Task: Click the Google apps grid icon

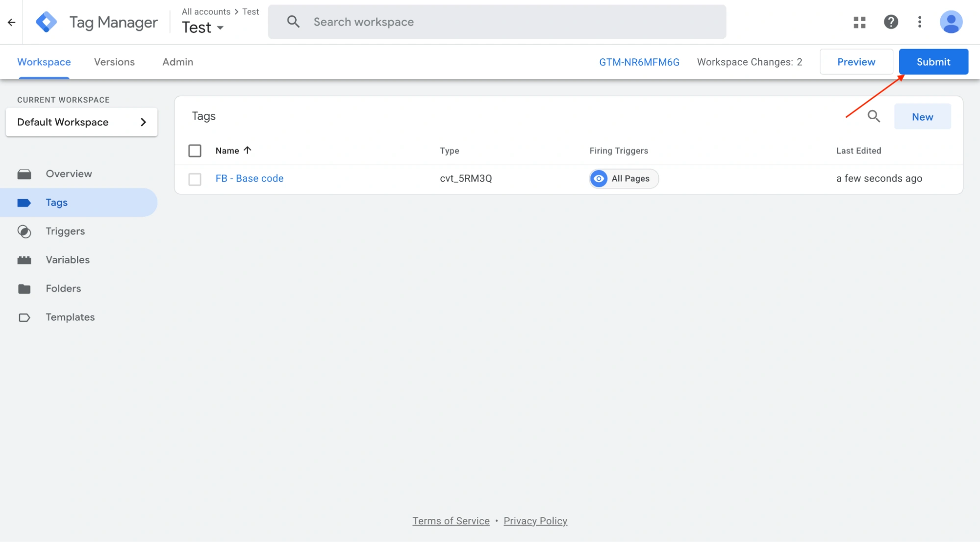Action: click(x=859, y=22)
